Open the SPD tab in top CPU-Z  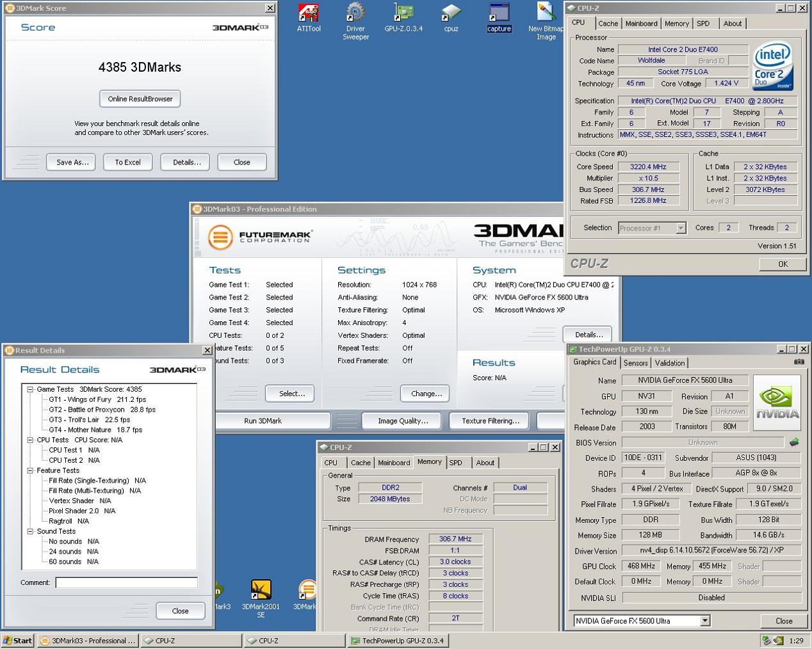[x=703, y=24]
